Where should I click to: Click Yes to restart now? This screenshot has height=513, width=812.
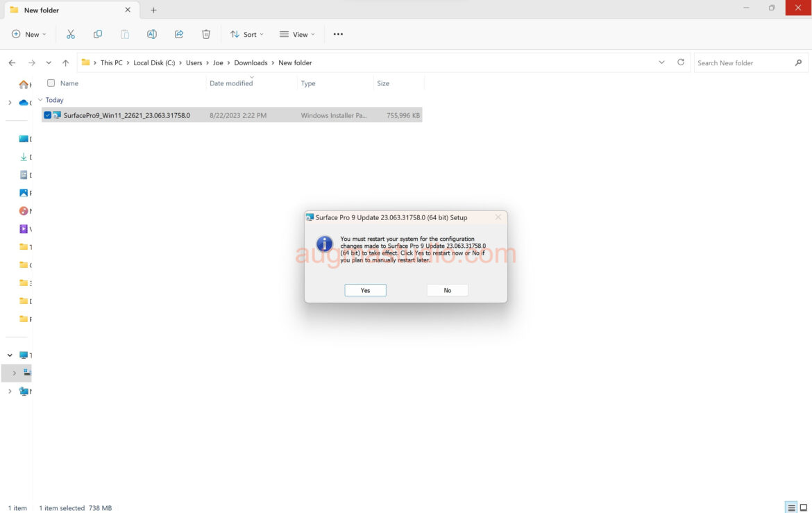pos(365,290)
